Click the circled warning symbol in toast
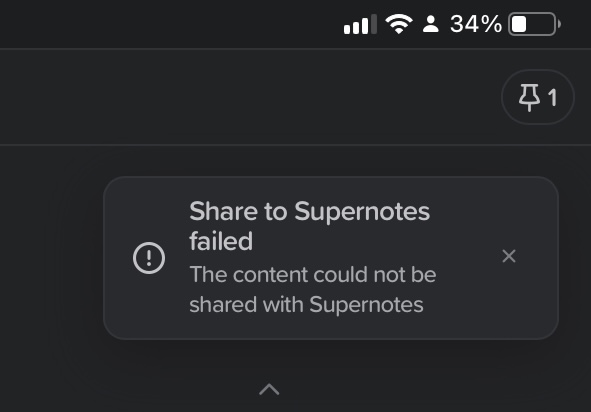591x412 pixels. tap(149, 258)
